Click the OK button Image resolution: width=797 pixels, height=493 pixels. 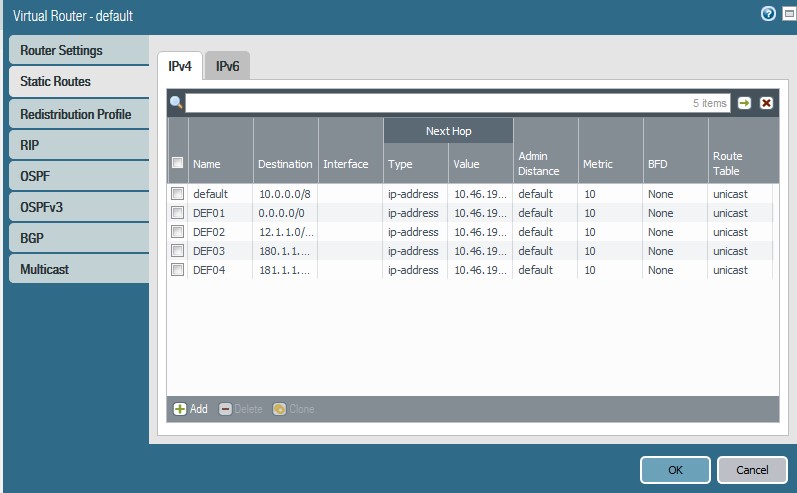coord(675,470)
